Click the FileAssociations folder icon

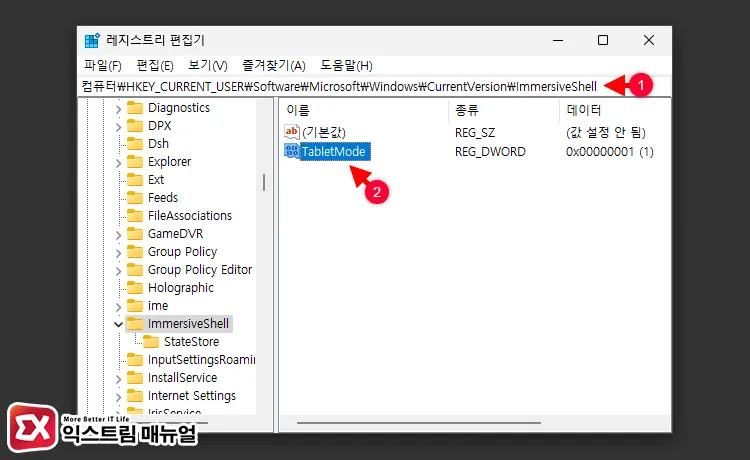(135, 216)
